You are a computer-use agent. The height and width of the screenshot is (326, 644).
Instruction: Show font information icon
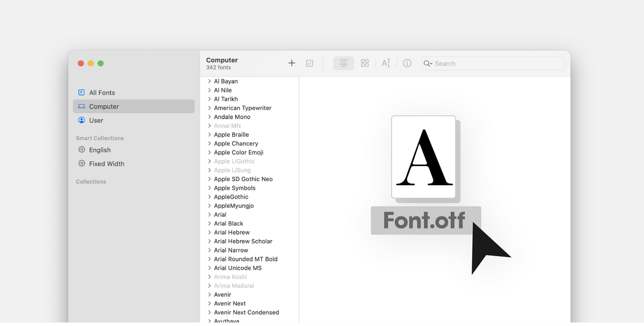(x=407, y=63)
